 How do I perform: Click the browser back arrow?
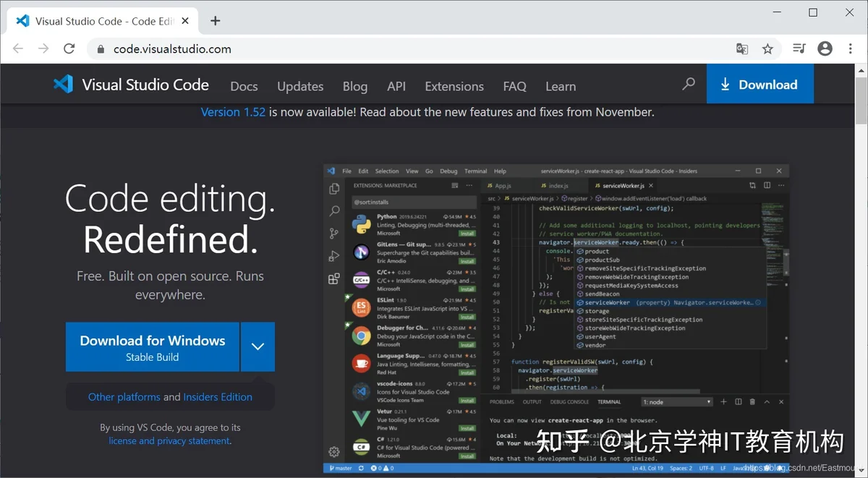(18, 48)
